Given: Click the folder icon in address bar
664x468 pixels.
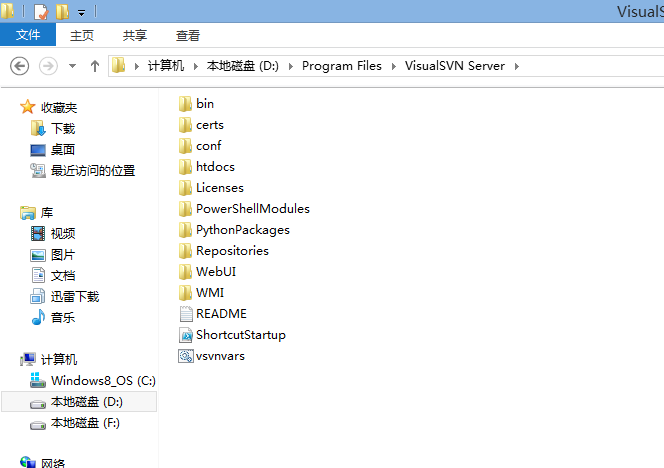Looking at the screenshot, I should click(119, 66).
